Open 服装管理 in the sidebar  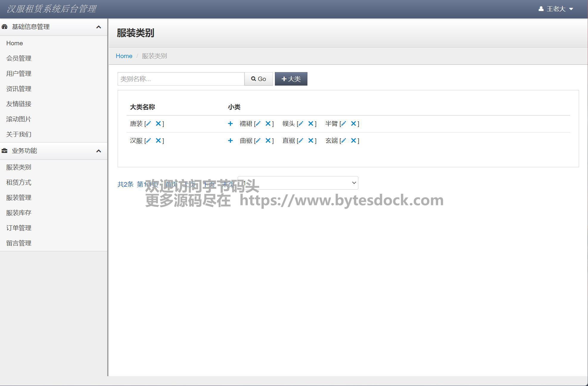coord(19,198)
